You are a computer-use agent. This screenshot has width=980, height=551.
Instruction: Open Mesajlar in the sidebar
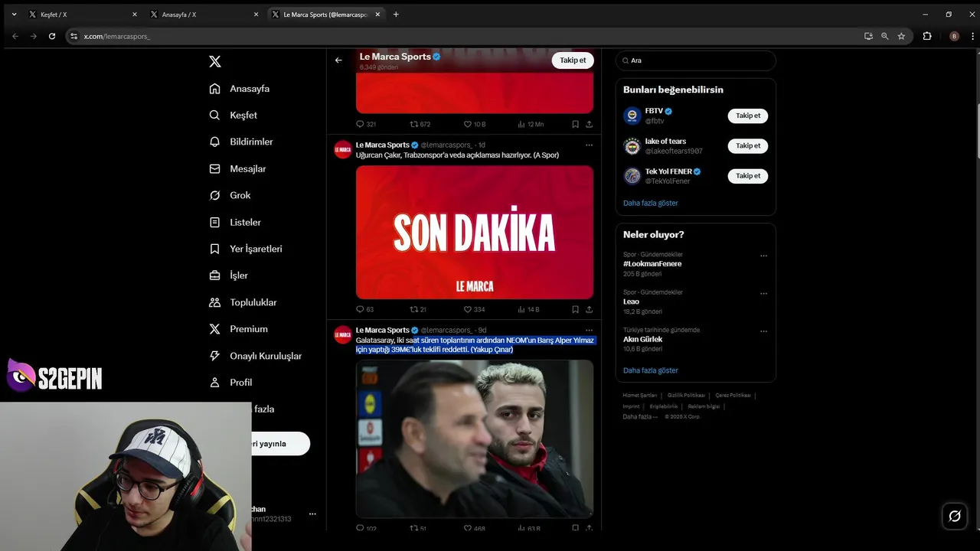237,168
